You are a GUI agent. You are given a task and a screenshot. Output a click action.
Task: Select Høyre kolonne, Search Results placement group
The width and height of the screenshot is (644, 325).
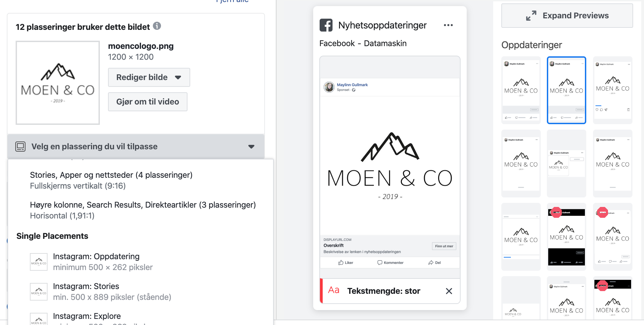click(x=143, y=210)
